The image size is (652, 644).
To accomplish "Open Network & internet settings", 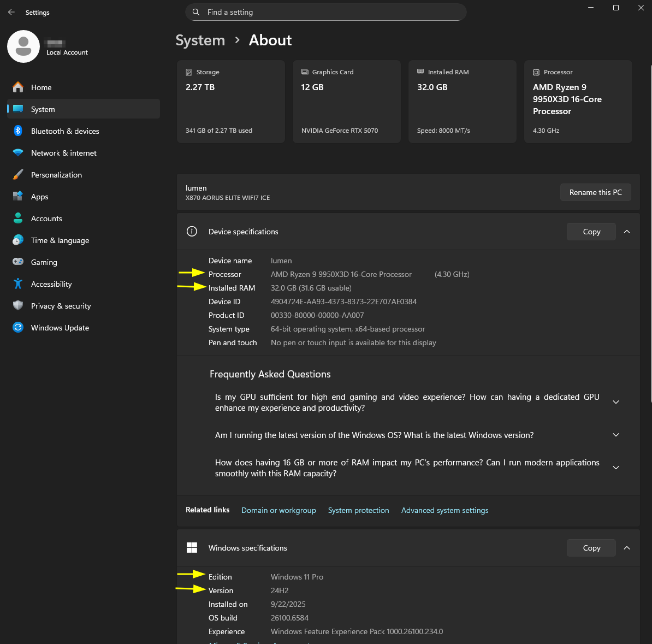I will point(63,153).
